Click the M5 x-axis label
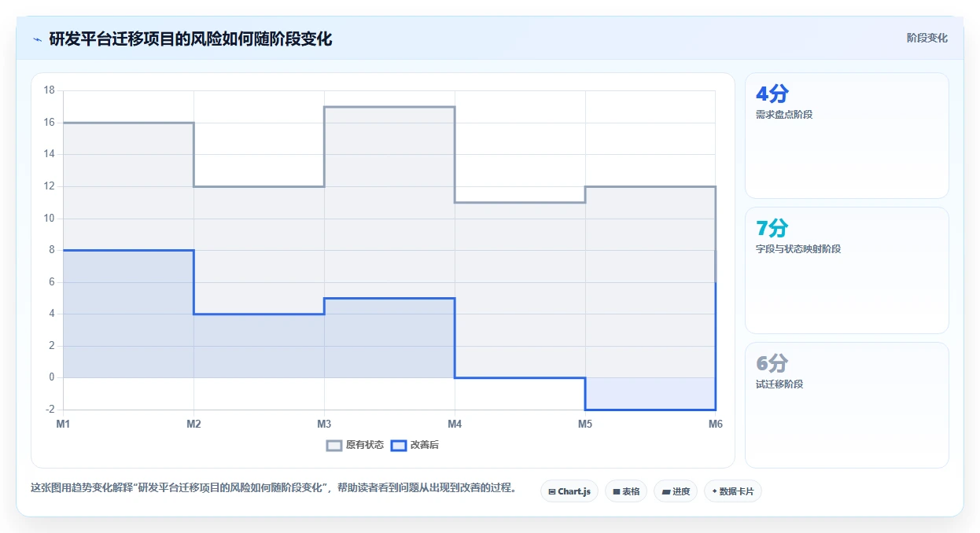Viewport: 980px width, 533px height. point(585,424)
